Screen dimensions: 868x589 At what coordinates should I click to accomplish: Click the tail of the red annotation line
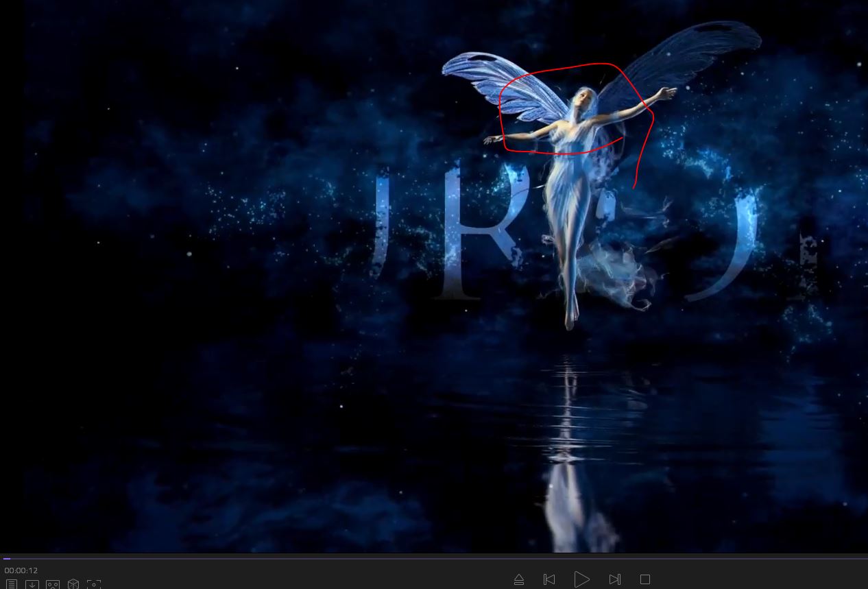(x=634, y=185)
